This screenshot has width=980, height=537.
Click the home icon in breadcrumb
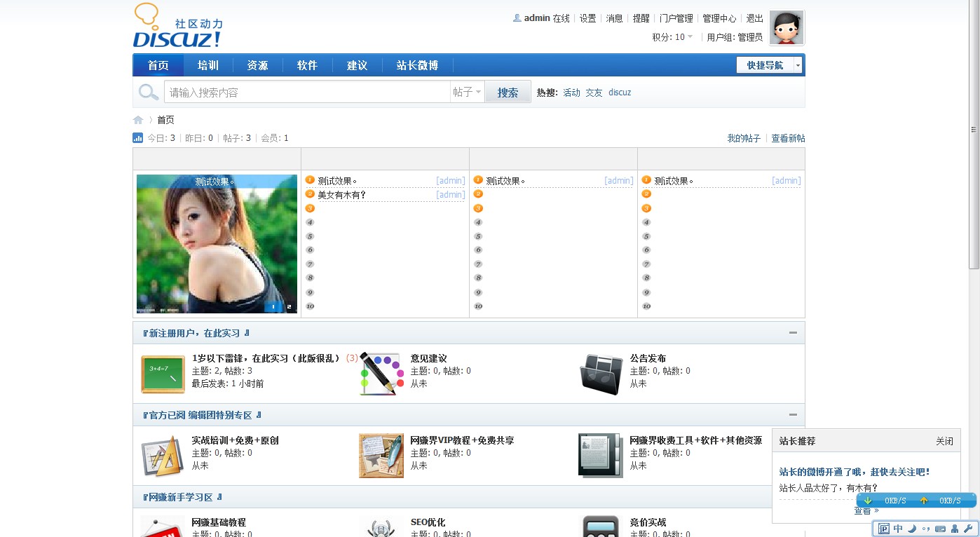138,120
